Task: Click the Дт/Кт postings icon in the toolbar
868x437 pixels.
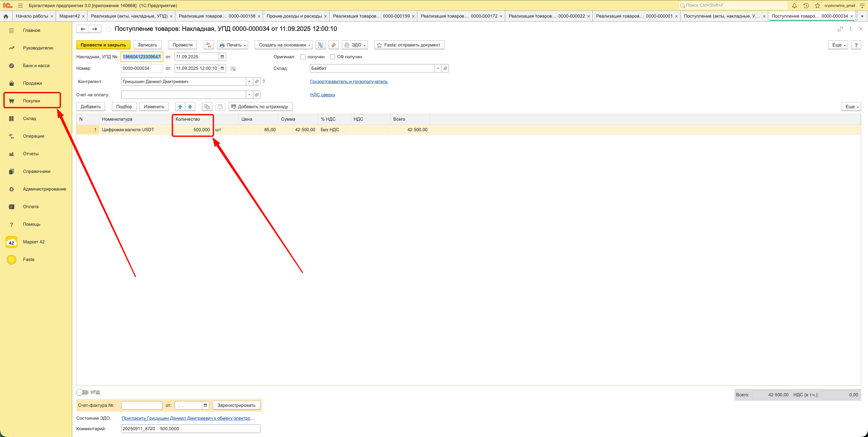Action: (209, 45)
